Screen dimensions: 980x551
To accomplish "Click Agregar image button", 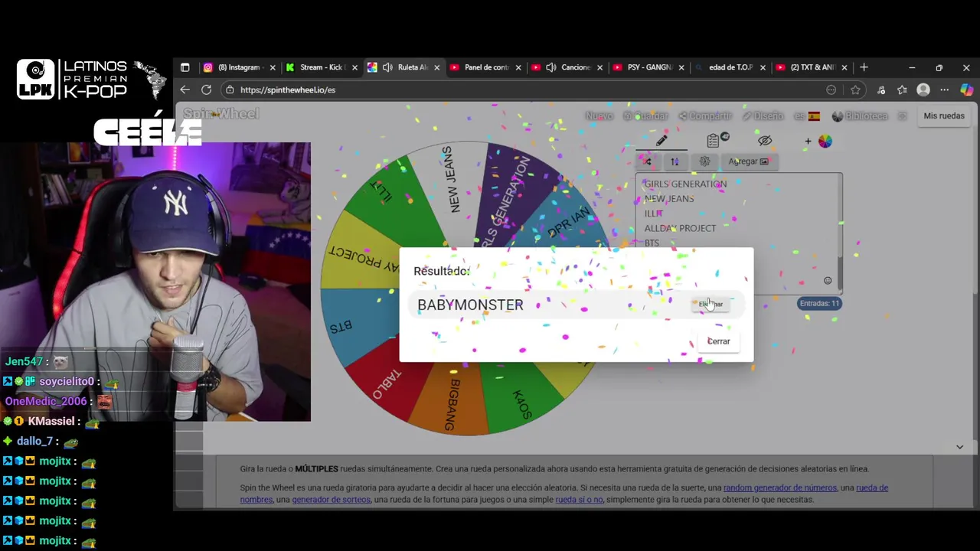I will tap(748, 161).
